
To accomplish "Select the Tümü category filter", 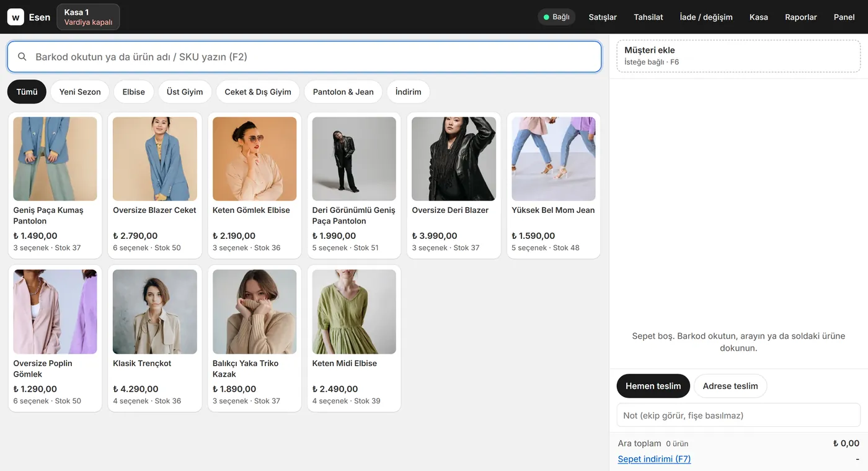I will (x=27, y=92).
